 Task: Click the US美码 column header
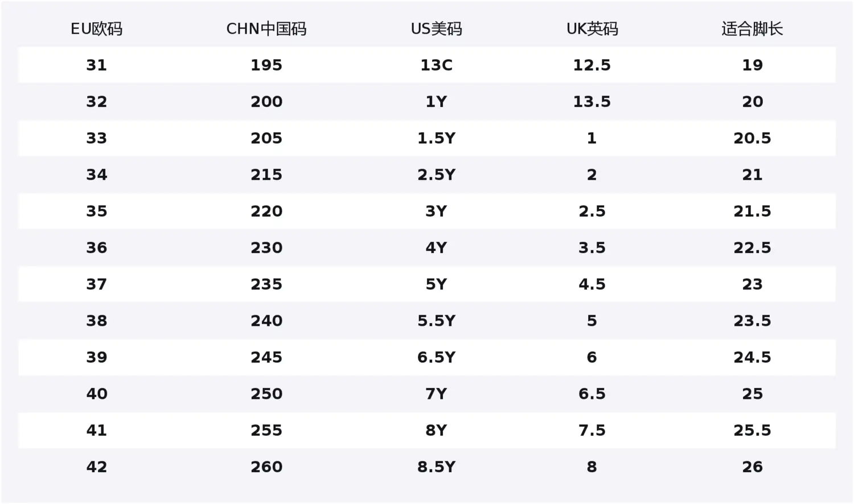[436, 29]
